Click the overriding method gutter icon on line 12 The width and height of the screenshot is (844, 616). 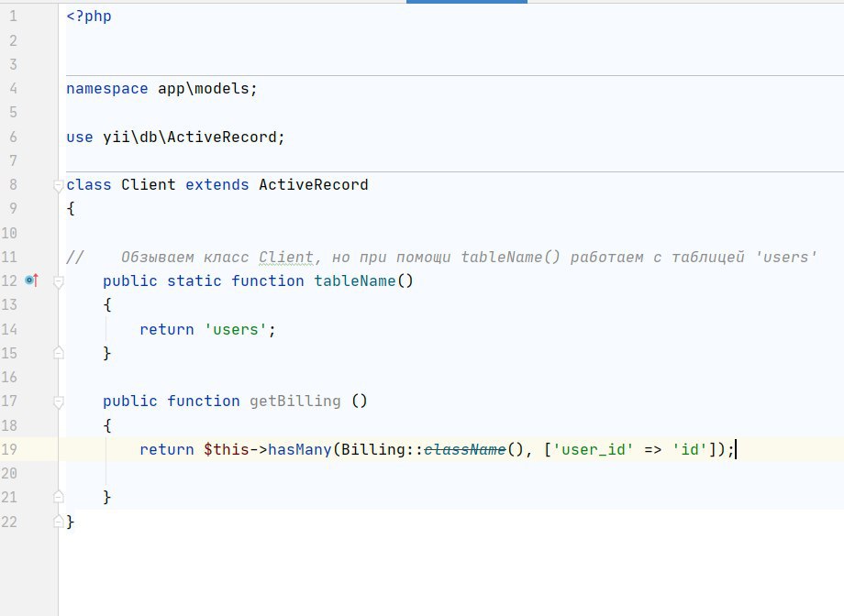point(32,280)
